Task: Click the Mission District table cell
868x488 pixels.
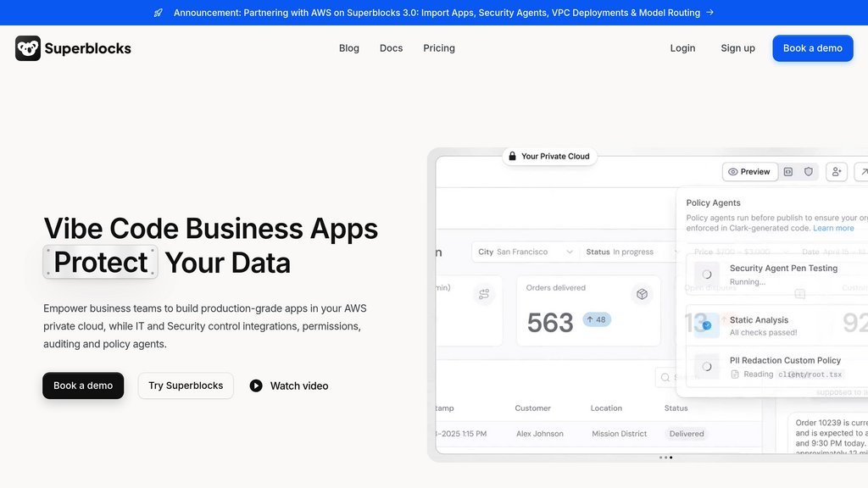Action: click(619, 434)
